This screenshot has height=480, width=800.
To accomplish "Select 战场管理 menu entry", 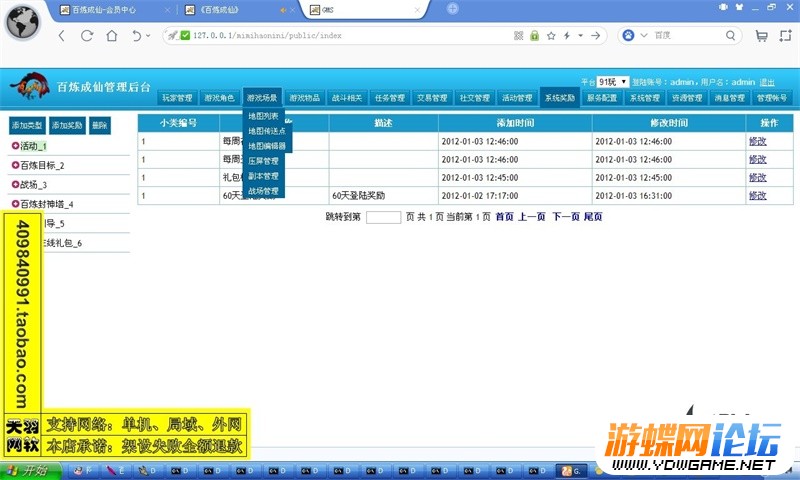I will pos(263,191).
